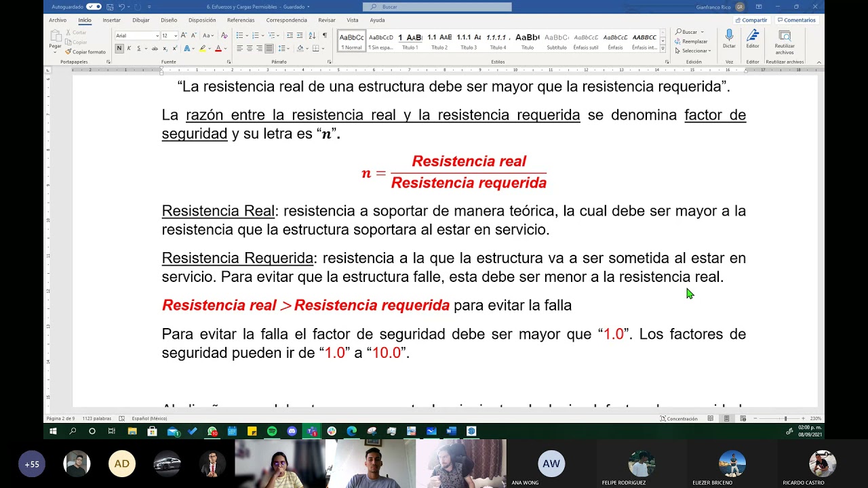The width and height of the screenshot is (868, 488).
Task: Open the change case Aa dropdown
Action: pos(208,35)
